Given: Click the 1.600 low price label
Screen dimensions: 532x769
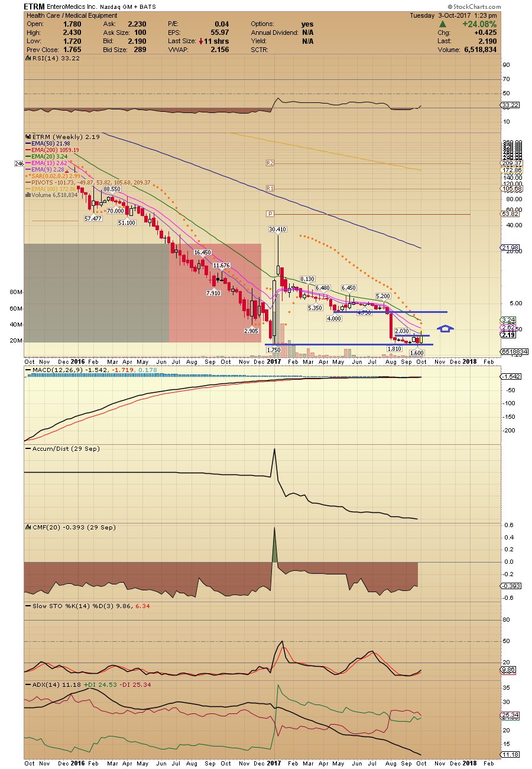Looking at the screenshot, I should tap(418, 353).
